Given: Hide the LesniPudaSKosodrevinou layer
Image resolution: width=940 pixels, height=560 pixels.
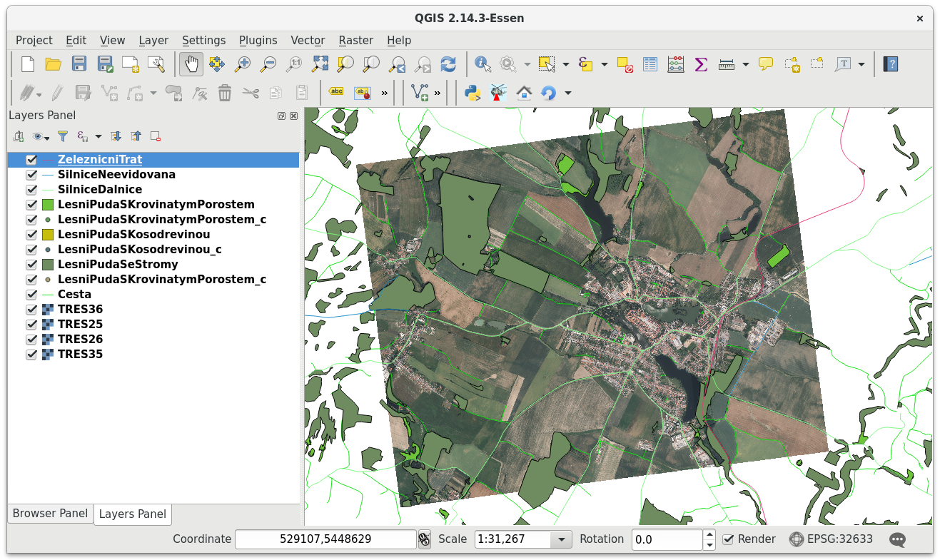Looking at the screenshot, I should point(31,235).
